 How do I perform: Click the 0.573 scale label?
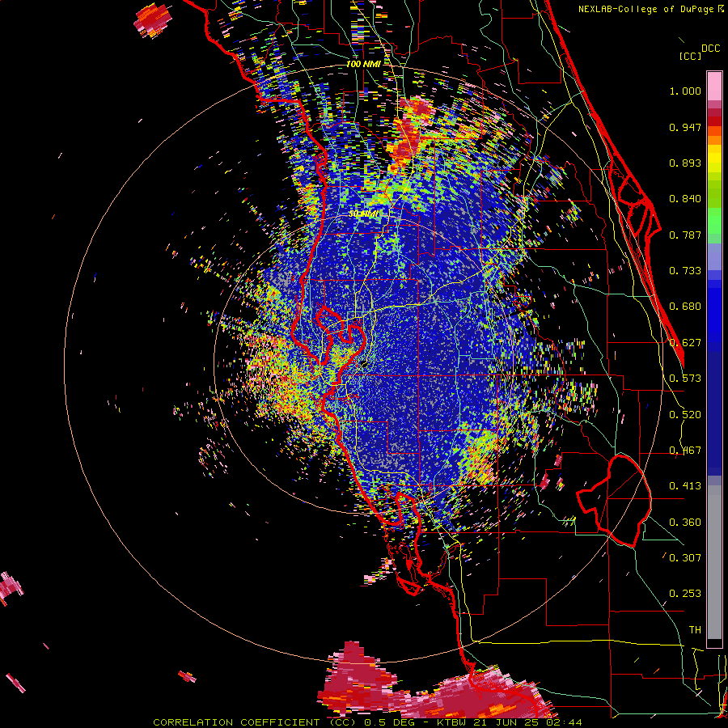pos(685,379)
